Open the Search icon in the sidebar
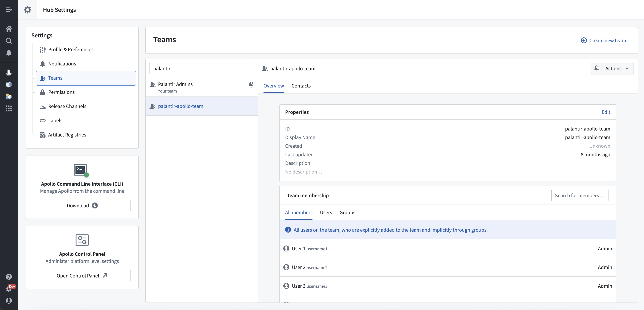644x310 pixels. pos(9,41)
